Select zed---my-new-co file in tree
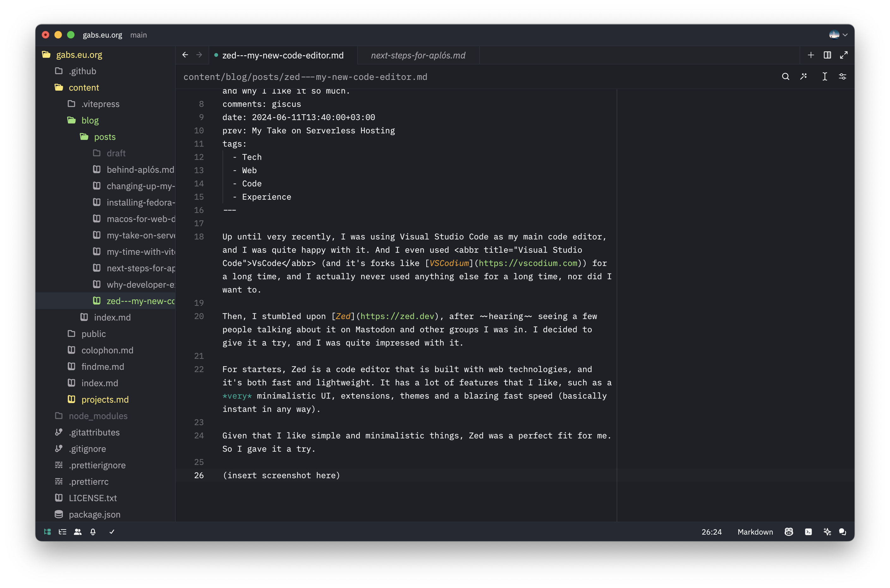Viewport: 890px width, 588px height. tap(106, 301)
